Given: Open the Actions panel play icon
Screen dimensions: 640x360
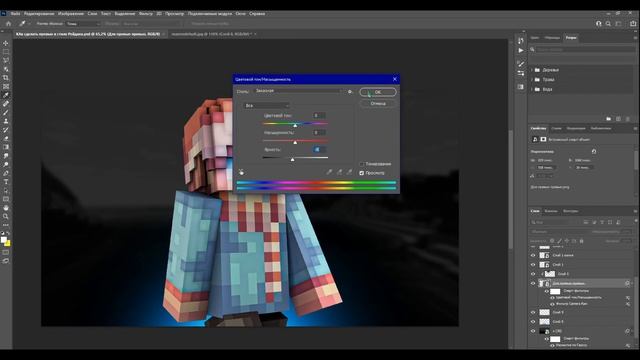Looking at the screenshot, I should coord(520,50).
